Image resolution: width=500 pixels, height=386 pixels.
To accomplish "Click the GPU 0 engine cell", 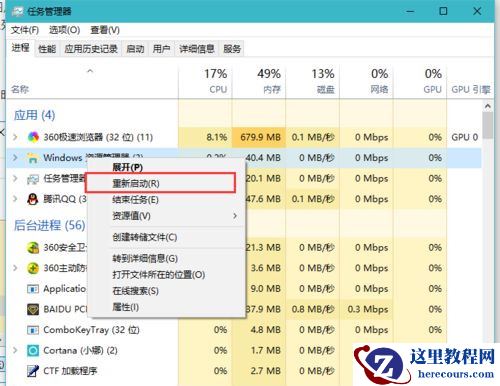I will (465, 137).
